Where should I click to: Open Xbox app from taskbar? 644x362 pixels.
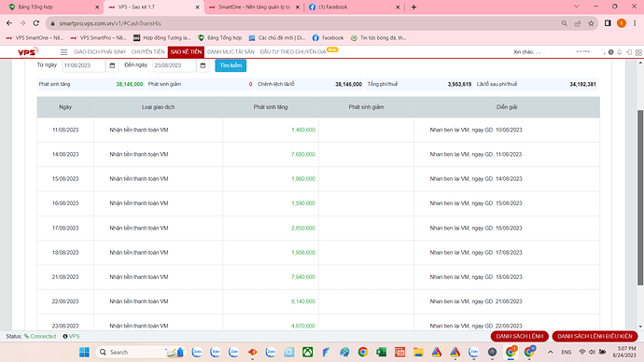click(x=308, y=352)
